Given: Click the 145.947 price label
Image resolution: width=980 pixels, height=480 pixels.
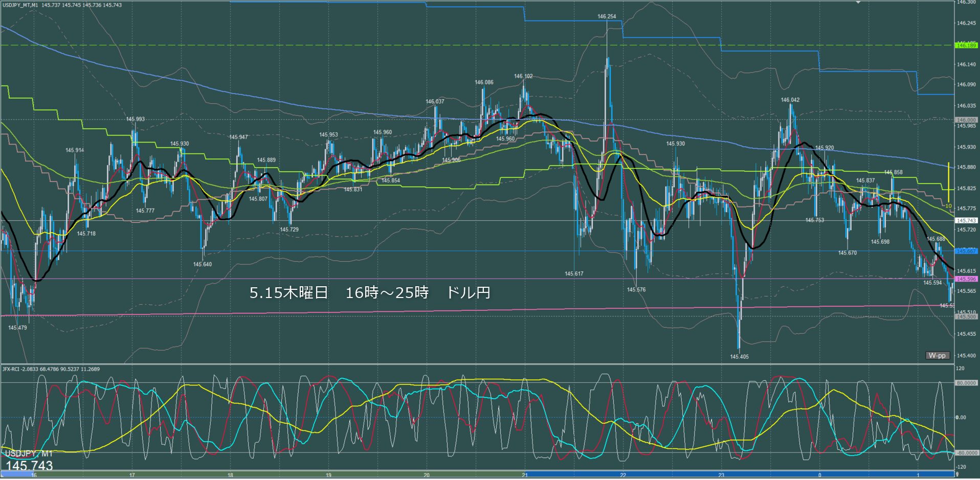Looking at the screenshot, I should (x=238, y=137).
